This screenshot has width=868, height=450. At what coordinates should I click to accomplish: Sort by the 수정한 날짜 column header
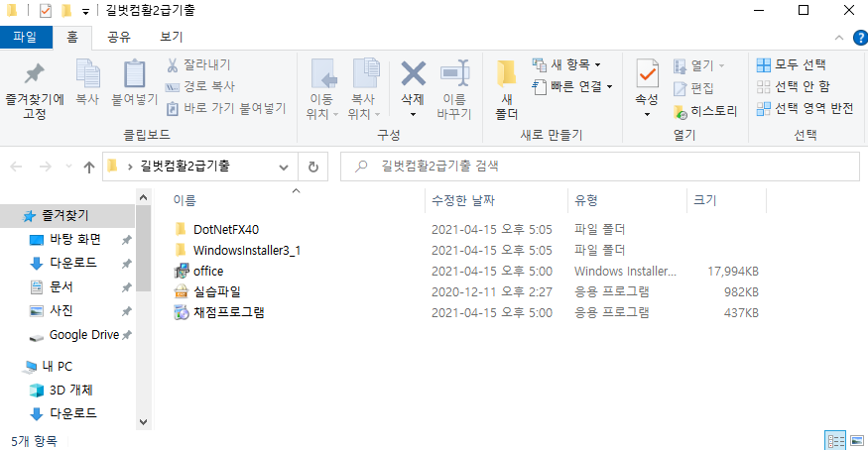click(x=463, y=200)
